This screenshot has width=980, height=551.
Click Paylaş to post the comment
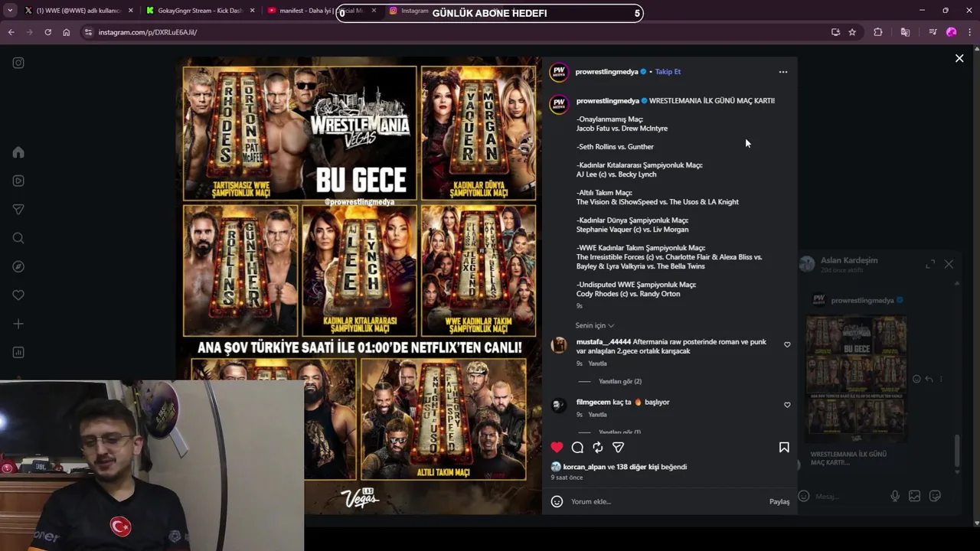[x=779, y=501]
